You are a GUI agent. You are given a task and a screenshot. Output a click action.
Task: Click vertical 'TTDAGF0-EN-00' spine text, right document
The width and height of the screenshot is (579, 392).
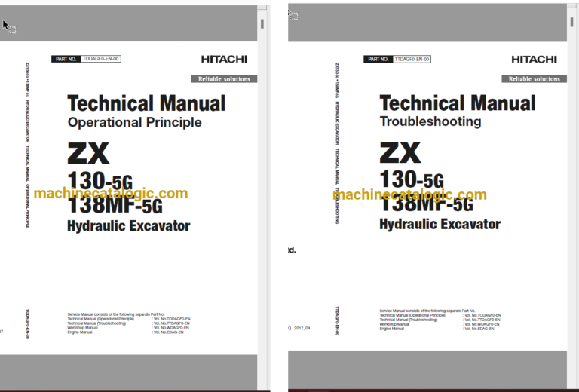[x=337, y=320]
